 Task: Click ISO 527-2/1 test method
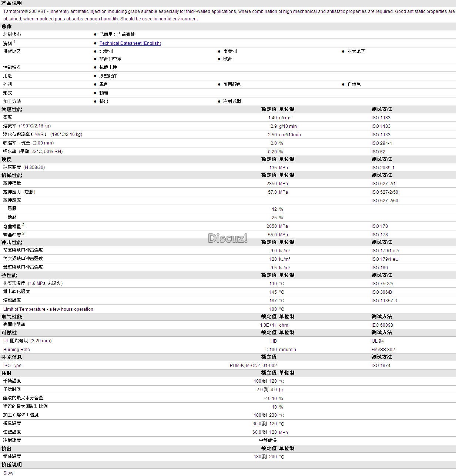383,184
